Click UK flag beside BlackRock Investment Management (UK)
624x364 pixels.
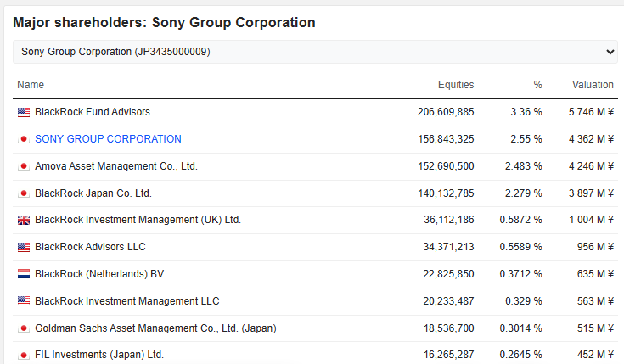point(23,221)
